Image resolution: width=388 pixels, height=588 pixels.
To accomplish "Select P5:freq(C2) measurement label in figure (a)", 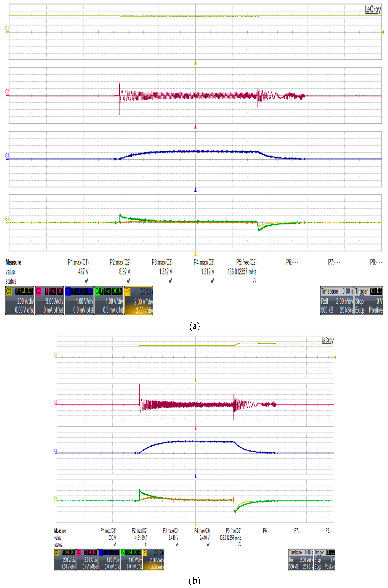I will 246,262.
